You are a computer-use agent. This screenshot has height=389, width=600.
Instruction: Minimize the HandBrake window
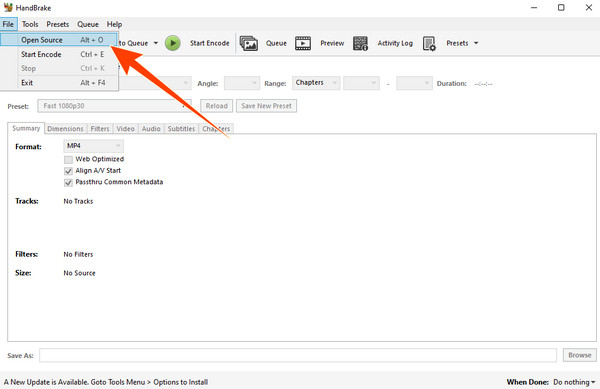tap(534, 7)
